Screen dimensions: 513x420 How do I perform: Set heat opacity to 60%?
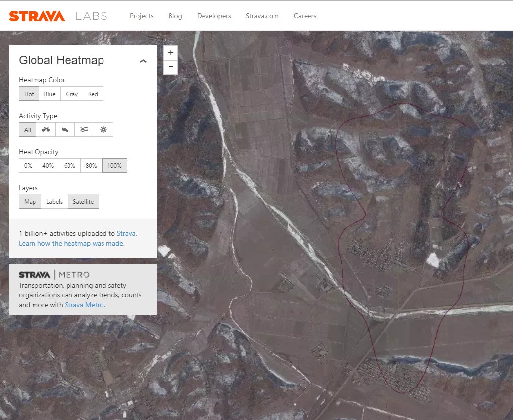[69, 165]
